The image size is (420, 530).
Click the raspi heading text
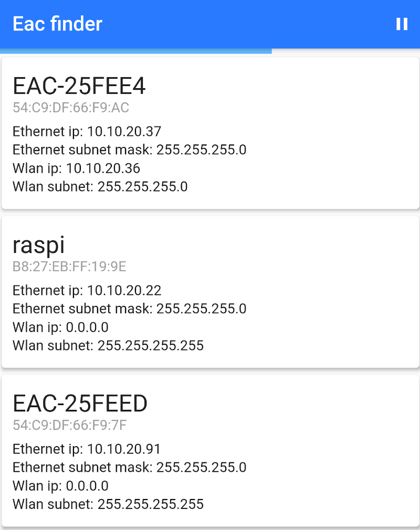[x=38, y=246]
